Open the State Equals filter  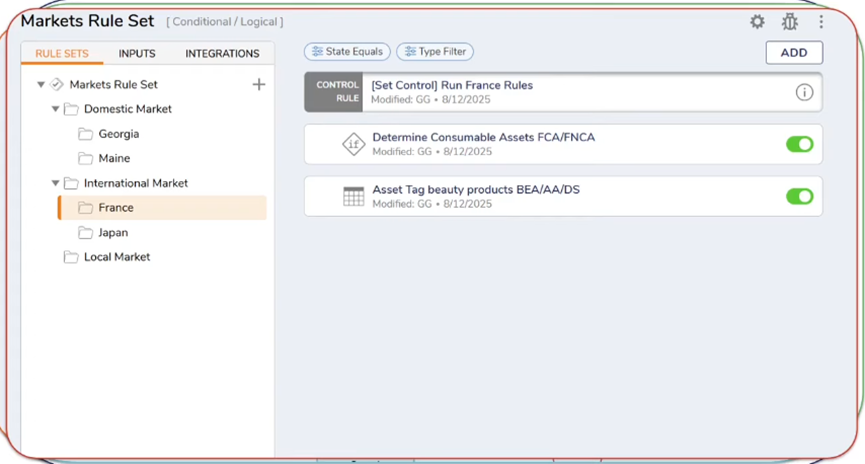(x=347, y=52)
